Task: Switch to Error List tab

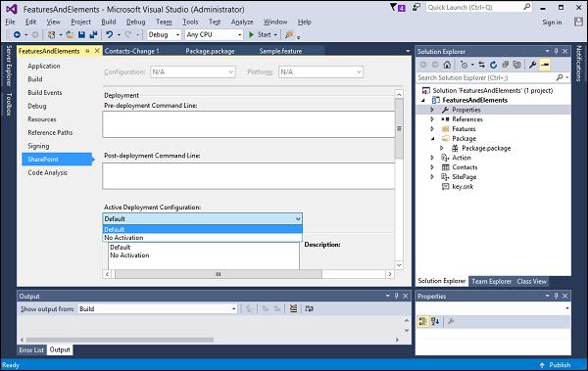Action: click(x=31, y=349)
